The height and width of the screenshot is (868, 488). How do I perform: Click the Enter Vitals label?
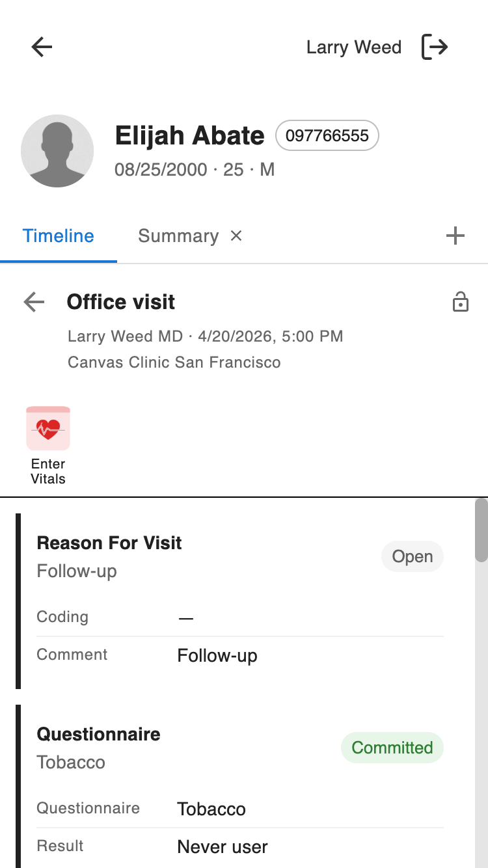pyautogui.click(x=48, y=472)
